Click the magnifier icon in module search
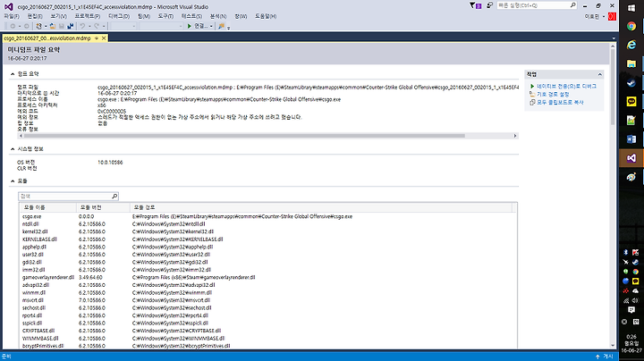The image size is (644, 361). (114, 196)
